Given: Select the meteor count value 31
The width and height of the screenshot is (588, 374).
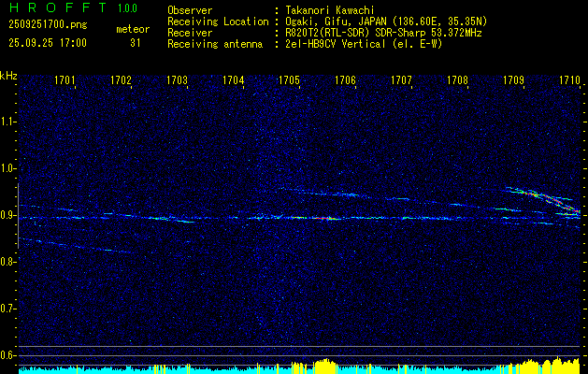Looking at the screenshot, I should [x=136, y=43].
